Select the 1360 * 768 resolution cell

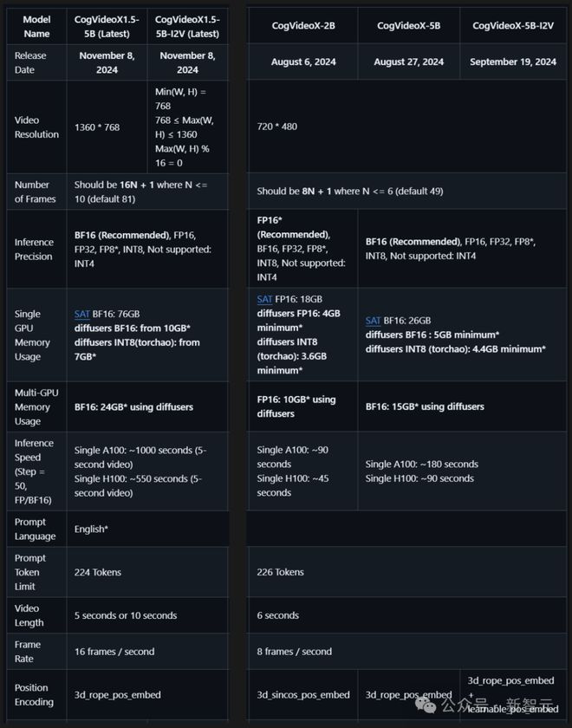97,127
